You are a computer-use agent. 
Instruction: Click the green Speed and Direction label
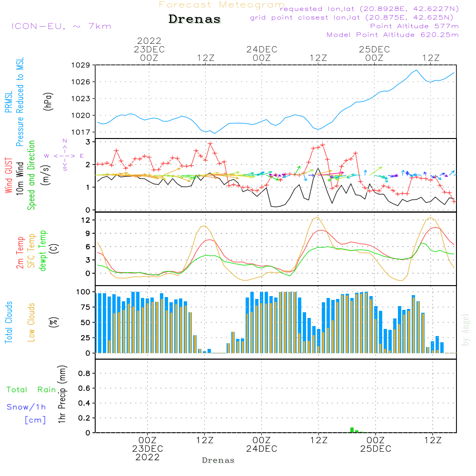point(32,175)
